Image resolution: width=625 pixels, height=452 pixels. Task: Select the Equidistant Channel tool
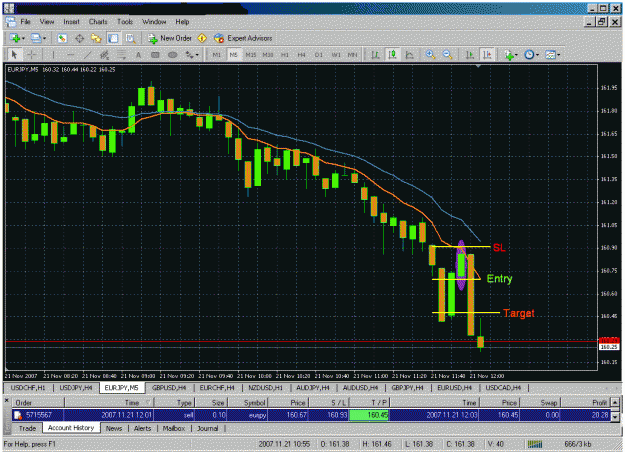[x=104, y=55]
